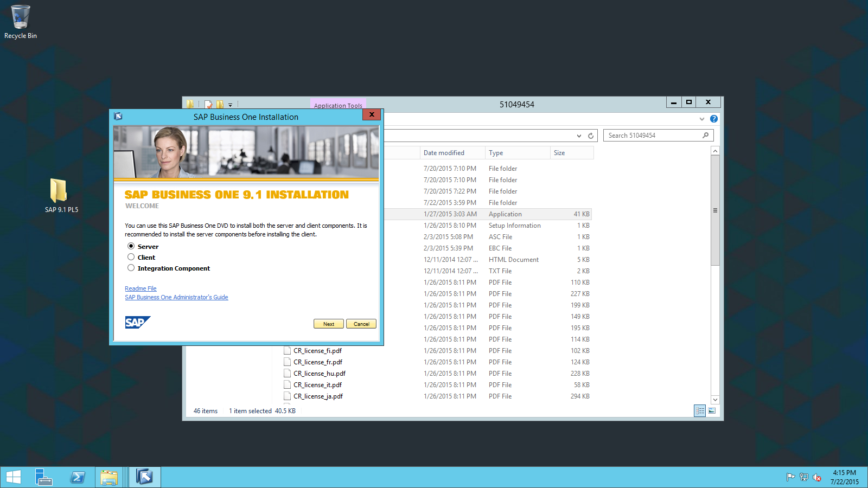This screenshot has height=488, width=868.
Task: Close the SAP Business One Installation dialog
Action: (x=372, y=114)
